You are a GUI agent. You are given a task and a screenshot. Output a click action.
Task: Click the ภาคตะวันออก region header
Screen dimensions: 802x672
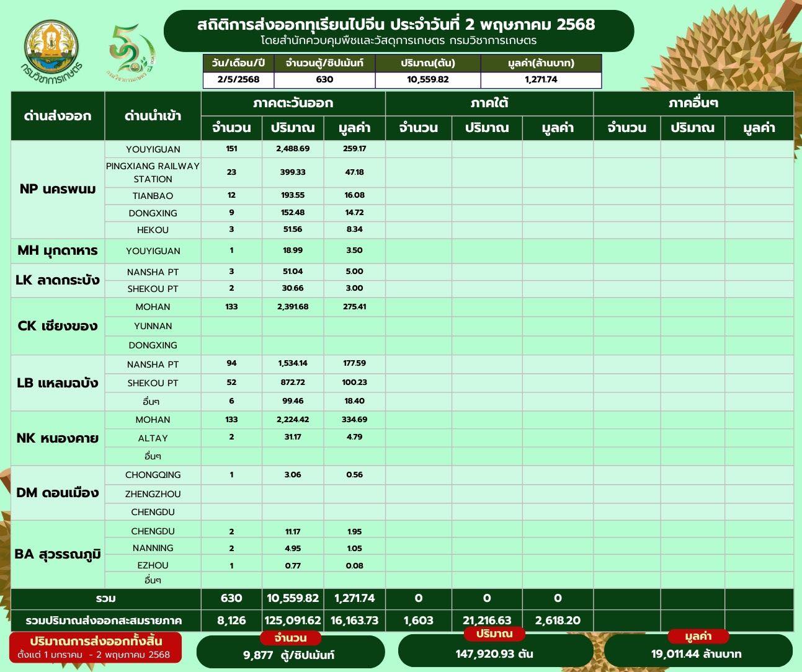point(293,103)
